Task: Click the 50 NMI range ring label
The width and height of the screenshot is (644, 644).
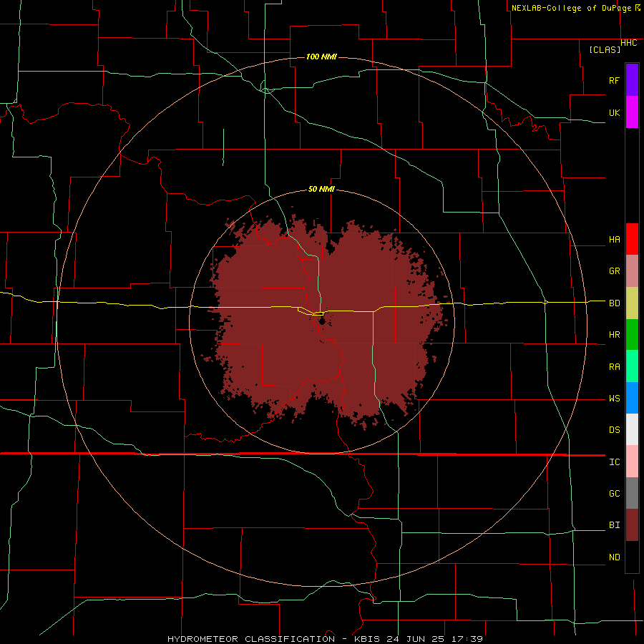Action: click(x=321, y=190)
